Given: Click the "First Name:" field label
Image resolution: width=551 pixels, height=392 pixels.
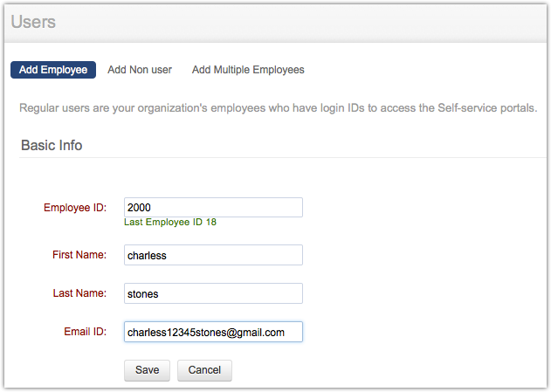Looking at the screenshot, I should pyautogui.click(x=79, y=255).
